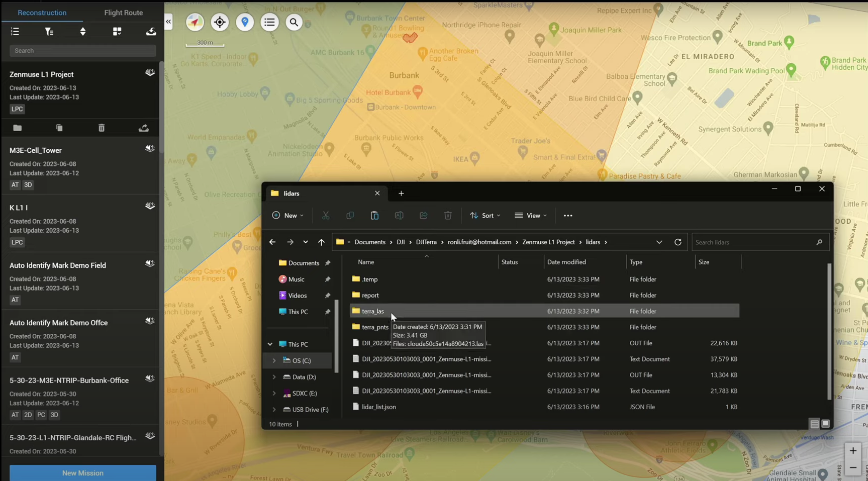Collapse the left project panel with the double-arrow

pos(168,22)
